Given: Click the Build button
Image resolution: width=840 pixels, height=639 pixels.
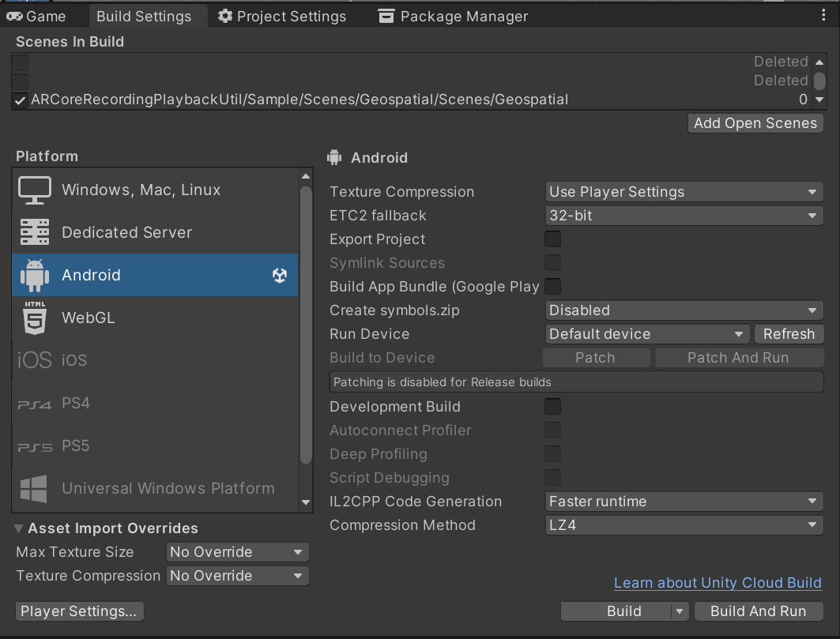Looking at the screenshot, I should pos(616,611).
